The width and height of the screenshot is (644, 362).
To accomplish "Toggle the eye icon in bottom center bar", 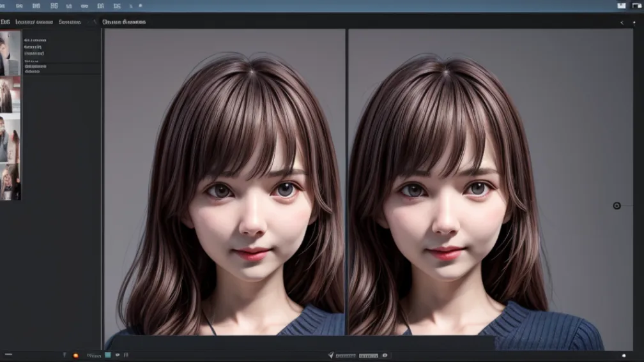I will tap(384, 356).
